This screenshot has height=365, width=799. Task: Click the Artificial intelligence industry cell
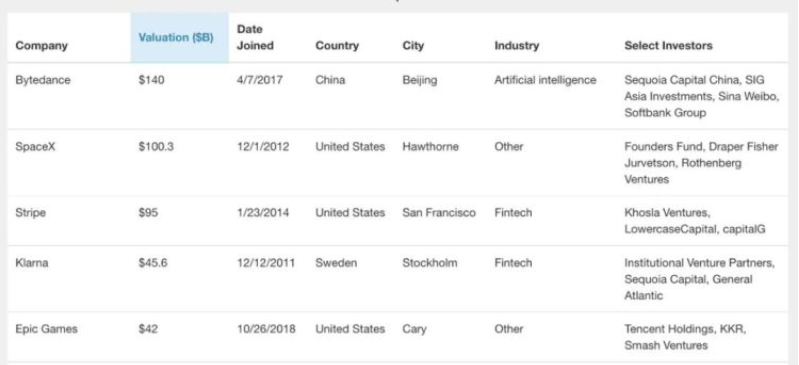coord(545,81)
